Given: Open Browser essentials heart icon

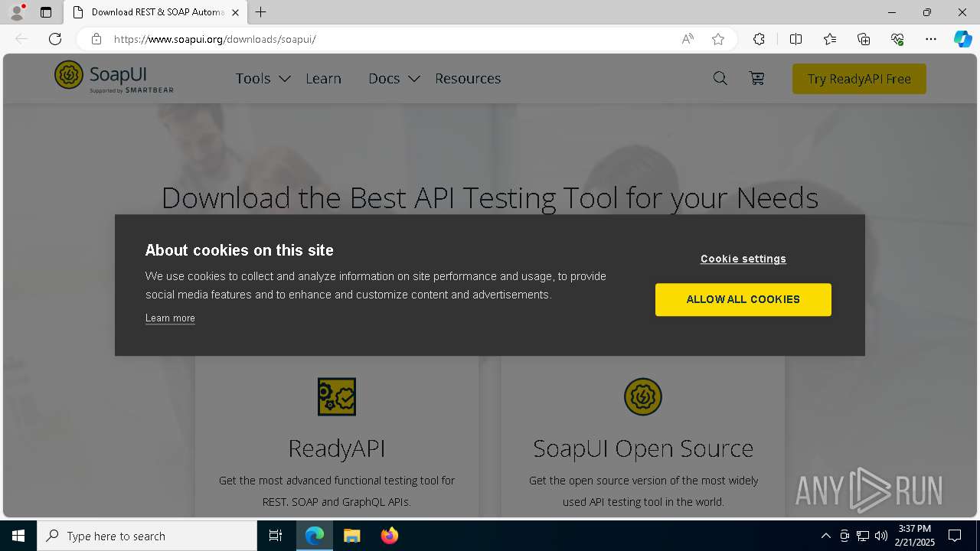Looking at the screenshot, I should [x=897, y=39].
